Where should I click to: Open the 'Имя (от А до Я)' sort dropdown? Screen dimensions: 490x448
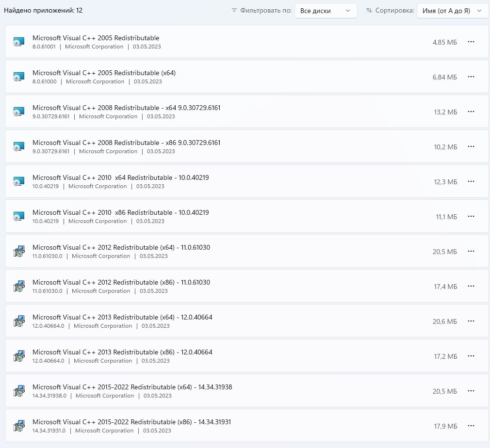click(x=452, y=11)
